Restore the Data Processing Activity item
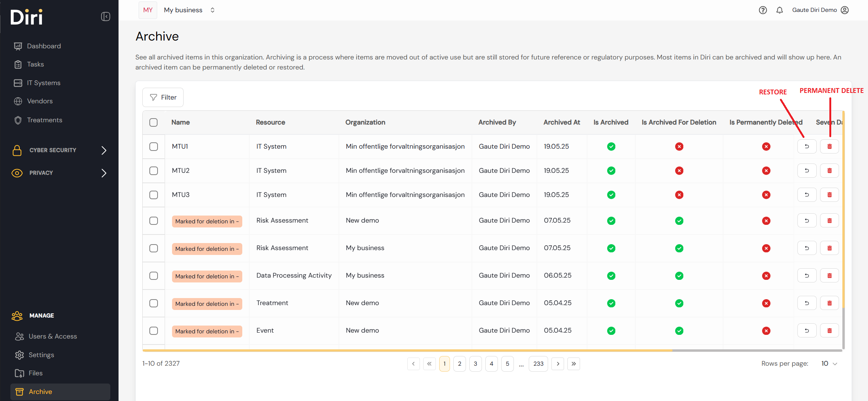The height and width of the screenshot is (401, 868). [x=807, y=276]
